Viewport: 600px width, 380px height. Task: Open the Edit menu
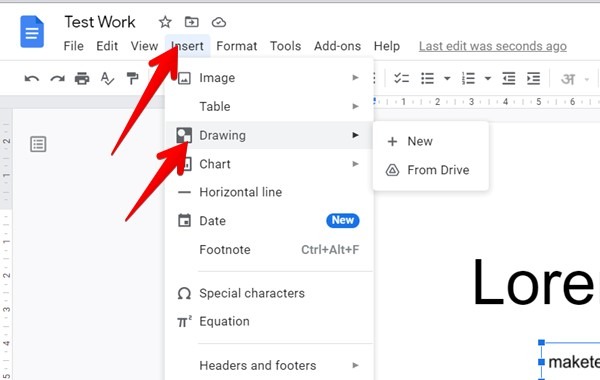[107, 46]
